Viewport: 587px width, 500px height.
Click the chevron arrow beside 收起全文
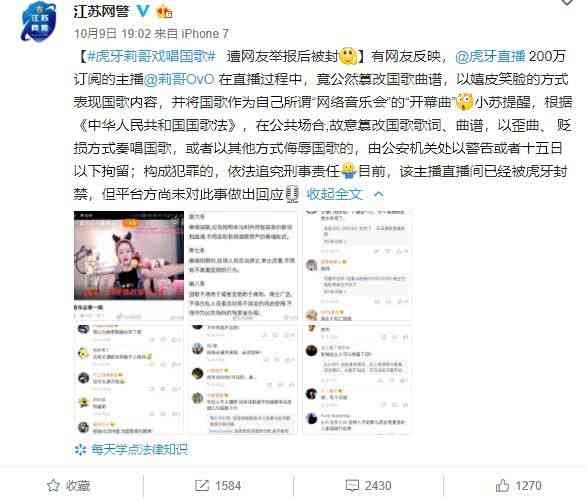[x=379, y=194]
